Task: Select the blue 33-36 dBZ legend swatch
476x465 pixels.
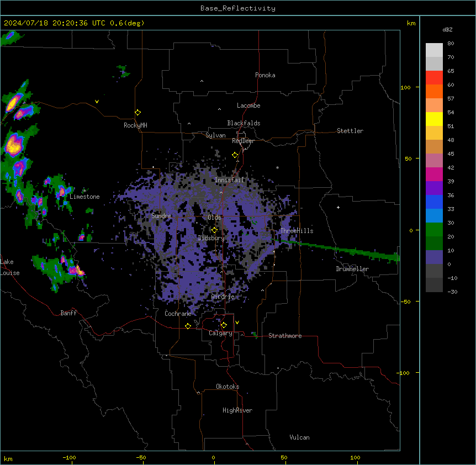Action: [434, 202]
